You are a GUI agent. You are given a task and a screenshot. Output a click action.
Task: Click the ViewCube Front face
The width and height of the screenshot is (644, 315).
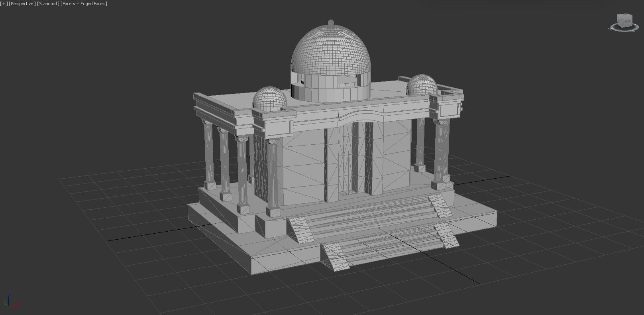tap(627, 20)
